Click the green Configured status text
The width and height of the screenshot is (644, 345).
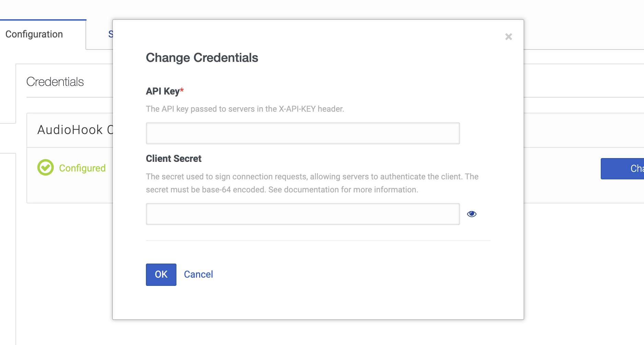click(x=82, y=168)
